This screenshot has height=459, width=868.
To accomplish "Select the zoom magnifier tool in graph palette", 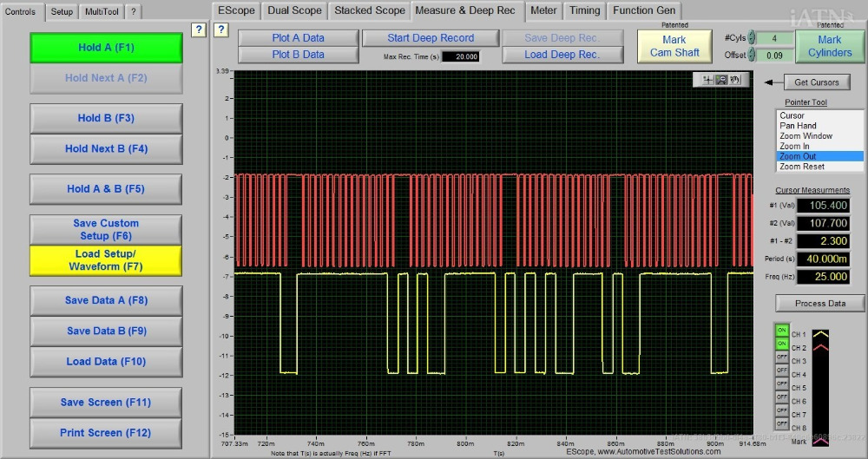I will pos(721,80).
